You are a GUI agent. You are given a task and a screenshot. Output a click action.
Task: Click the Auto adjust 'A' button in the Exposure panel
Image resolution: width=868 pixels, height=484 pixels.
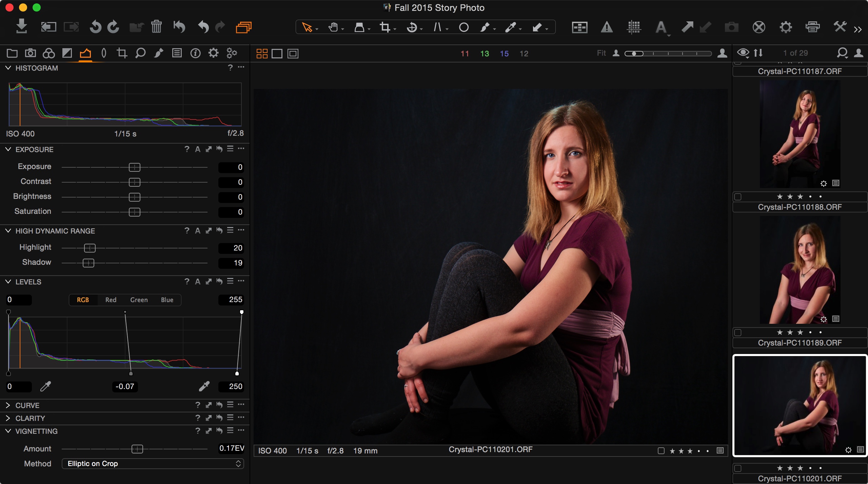pos(198,149)
